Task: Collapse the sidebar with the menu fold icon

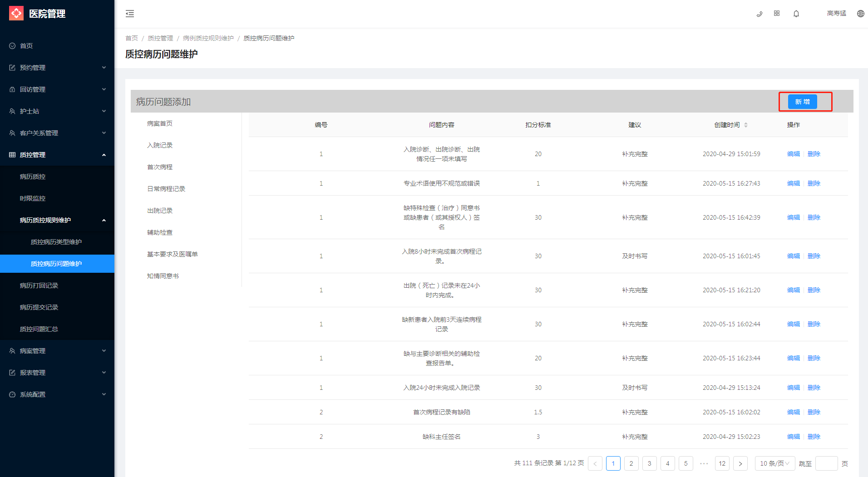Action: pyautogui.click(x=130, y=14)
